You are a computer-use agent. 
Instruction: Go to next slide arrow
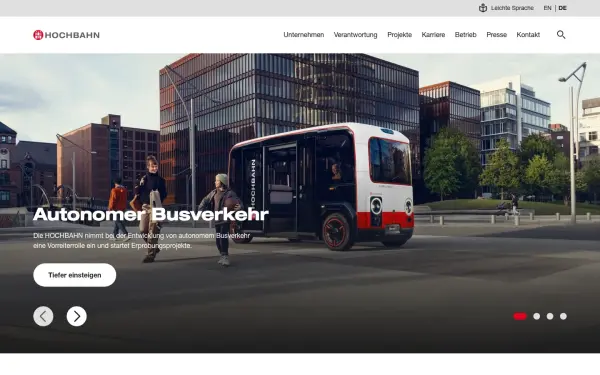coord(77,316)
